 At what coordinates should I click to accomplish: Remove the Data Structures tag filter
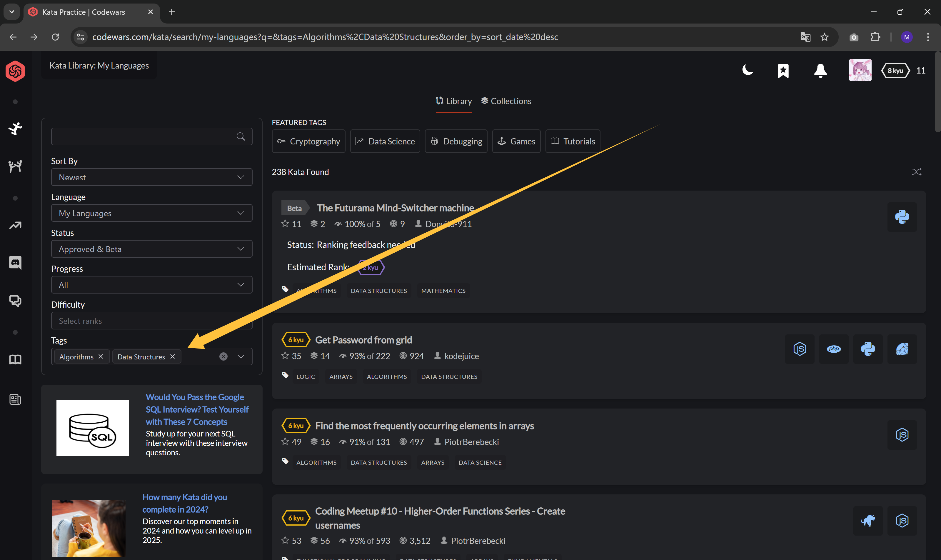coord(172,356)
